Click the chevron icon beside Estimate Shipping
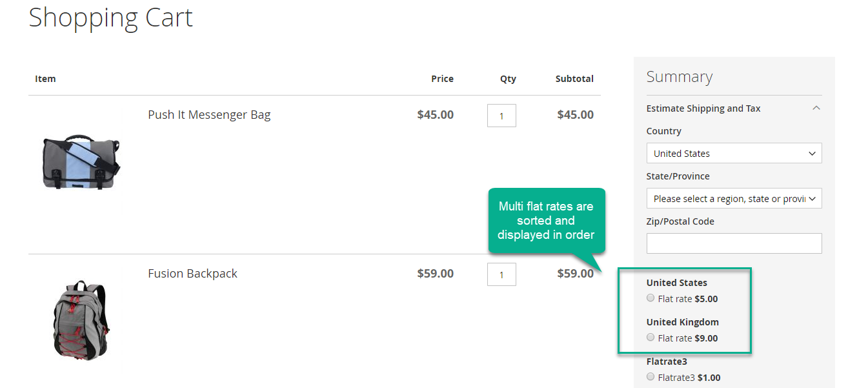868x388 pixels. point(816,108)
